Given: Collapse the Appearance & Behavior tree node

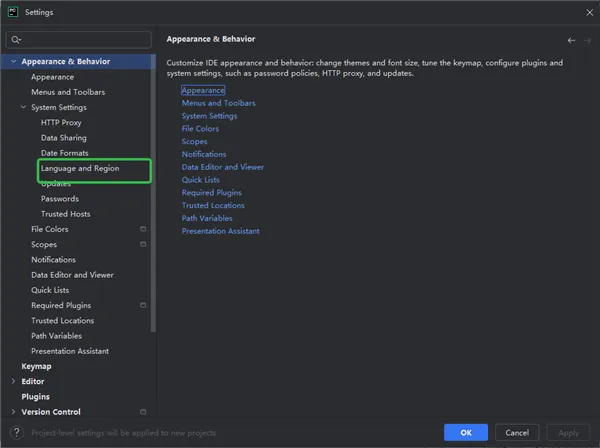Looking at the screenshot, I should tap(13, 62).
